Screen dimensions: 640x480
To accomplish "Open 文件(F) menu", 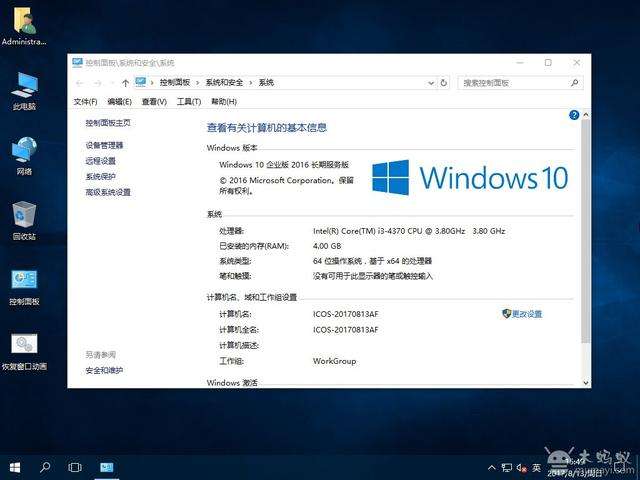I will coord(85,102).
